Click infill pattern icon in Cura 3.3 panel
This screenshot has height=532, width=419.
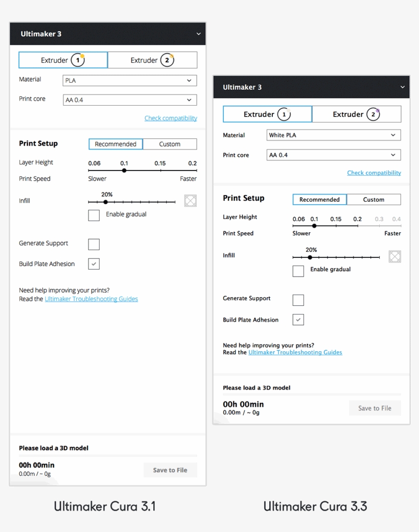[394, 256]
